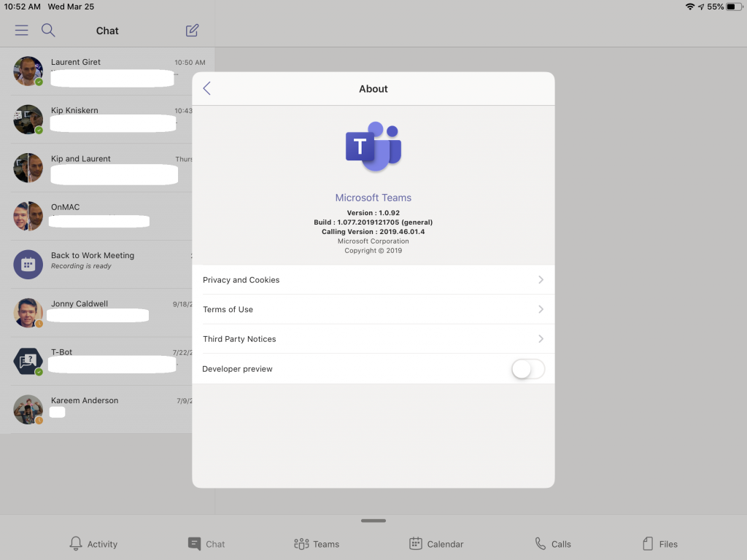Toggle the Developer preview switch
Viewport: 747px width, 560px height.
pyautogui.click(x=528, y=369)
